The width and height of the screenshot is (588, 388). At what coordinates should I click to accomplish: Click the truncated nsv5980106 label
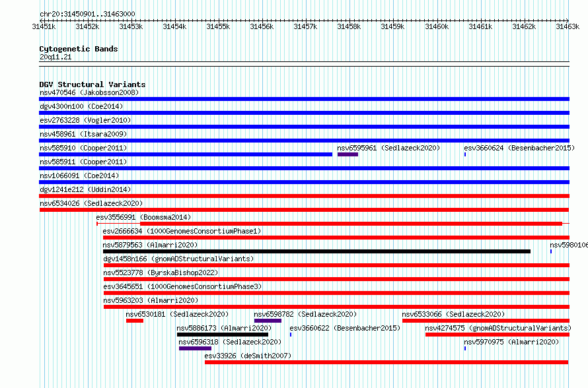pos(568,245)
